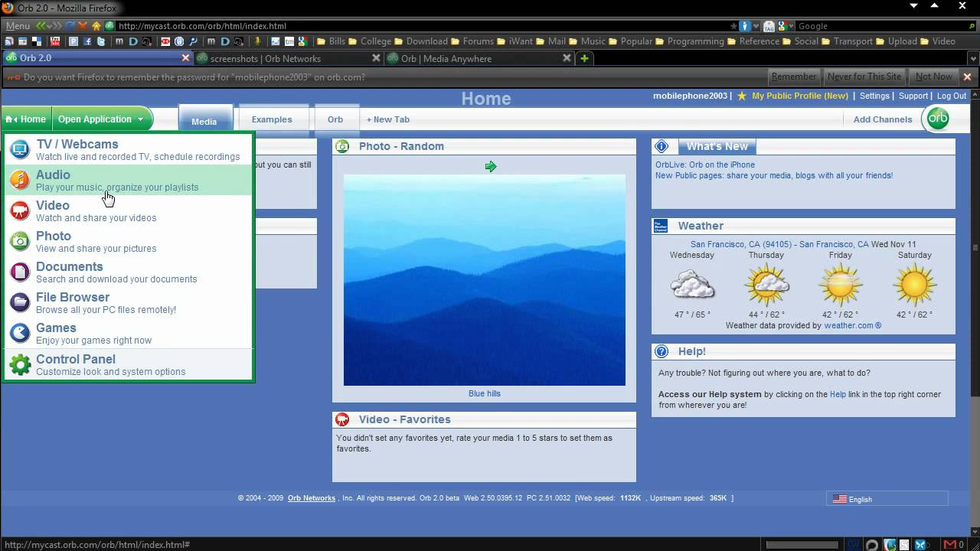Click the round Orb logo button

coord(938,119)
